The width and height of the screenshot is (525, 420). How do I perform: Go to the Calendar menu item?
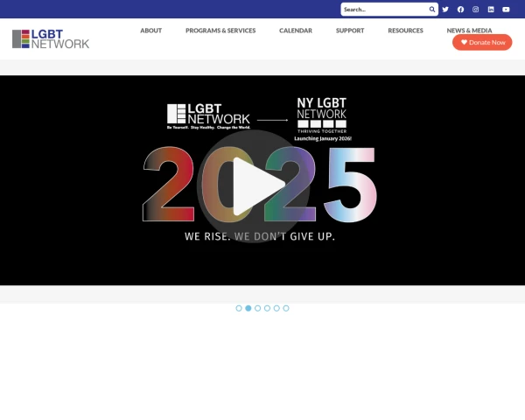click(x=295, y=31)
